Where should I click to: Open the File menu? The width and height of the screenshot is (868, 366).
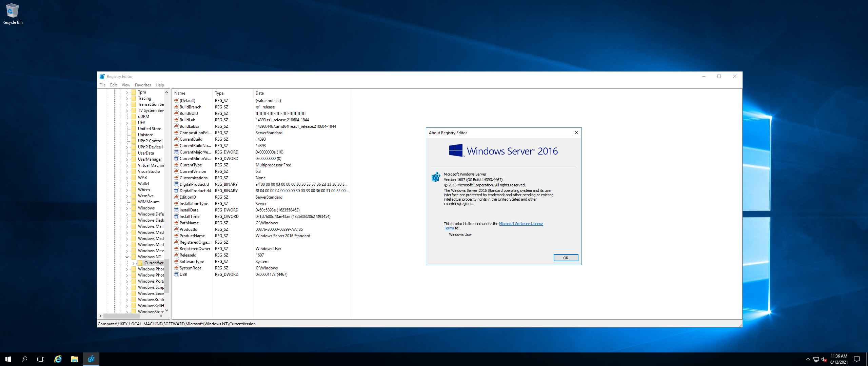point(102,85)
